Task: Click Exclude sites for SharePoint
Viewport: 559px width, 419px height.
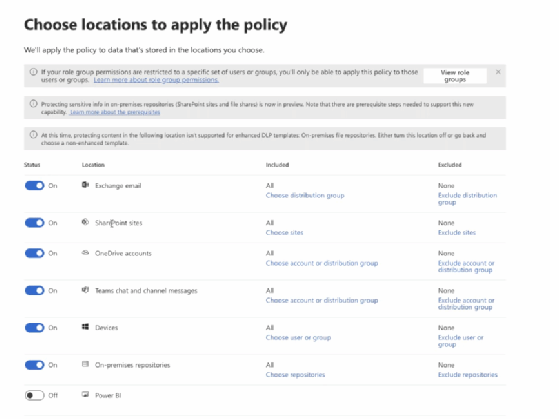Action: click(457, 233)
